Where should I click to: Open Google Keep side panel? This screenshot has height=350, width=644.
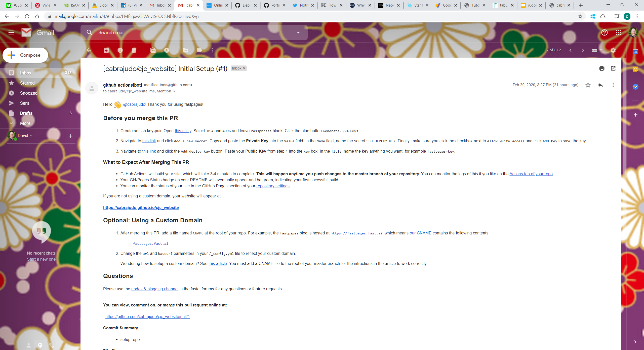(x=636, y=69)
